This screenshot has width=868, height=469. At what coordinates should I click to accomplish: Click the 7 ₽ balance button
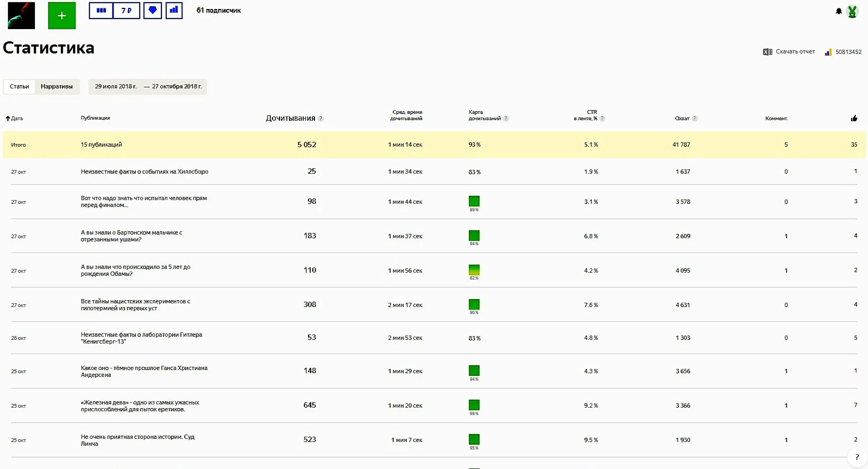point(126,11)
